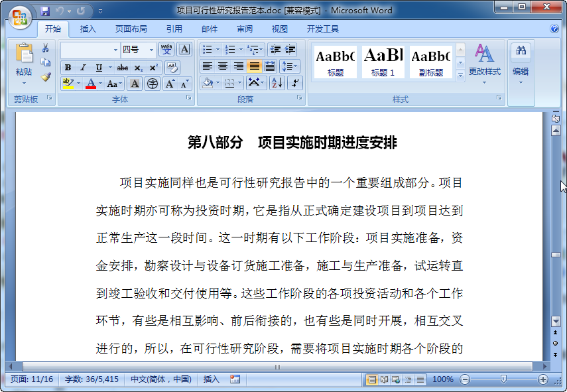Toggle underline formatting
This screenshot has width=567, height=392.
coord(99,68)
